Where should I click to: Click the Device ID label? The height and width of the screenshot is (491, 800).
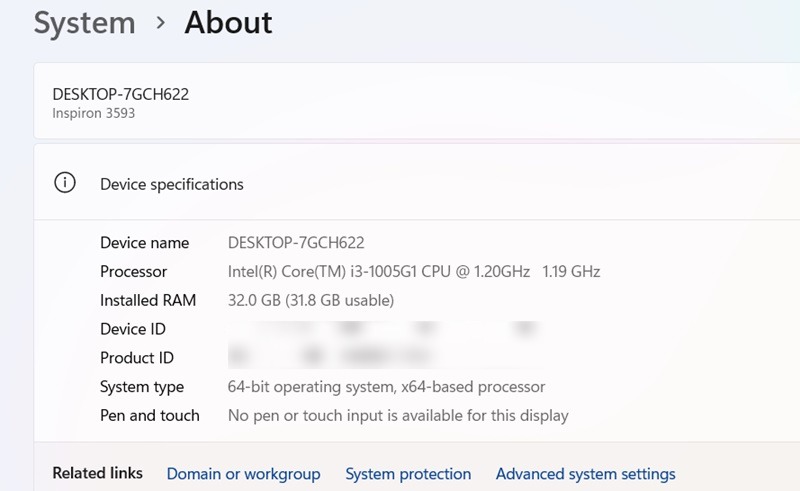tap(133, 329)
